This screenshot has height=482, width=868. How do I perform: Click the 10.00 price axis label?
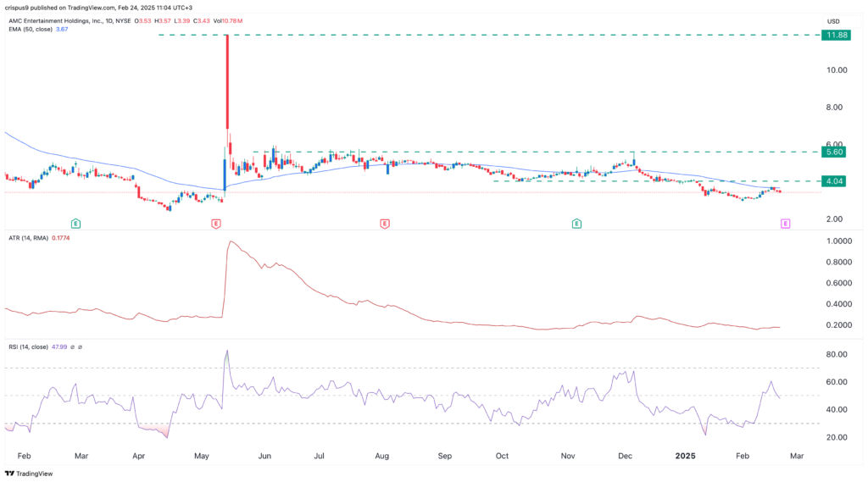[x=837, y=69]
